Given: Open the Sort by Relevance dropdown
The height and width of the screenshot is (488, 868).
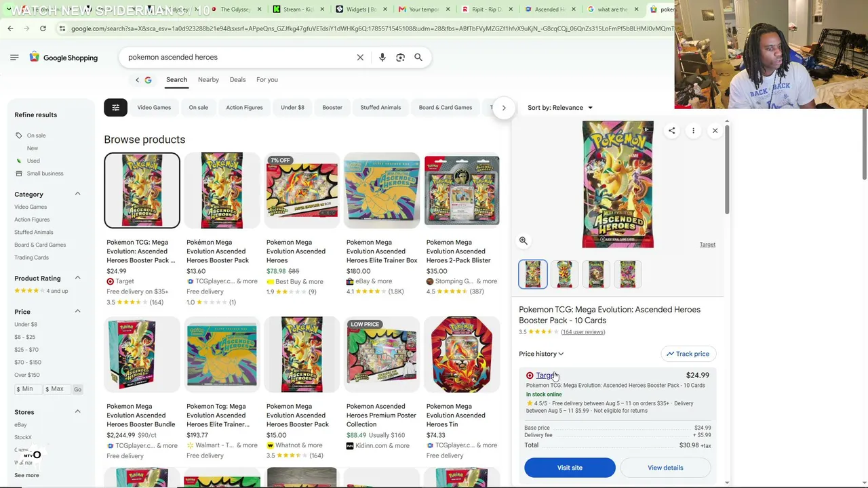Looking at the screenshot, I should pyautogui.click(x=560, y=108).
